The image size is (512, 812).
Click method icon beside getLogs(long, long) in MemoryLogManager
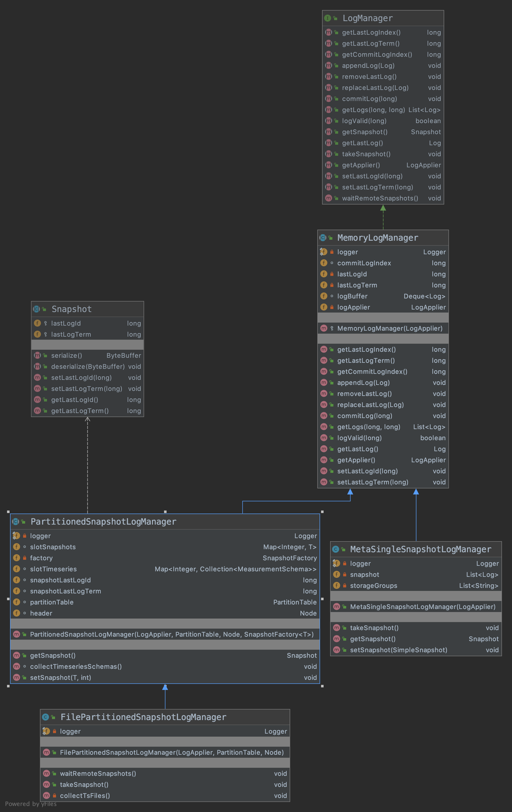click(x=324, y=427)
